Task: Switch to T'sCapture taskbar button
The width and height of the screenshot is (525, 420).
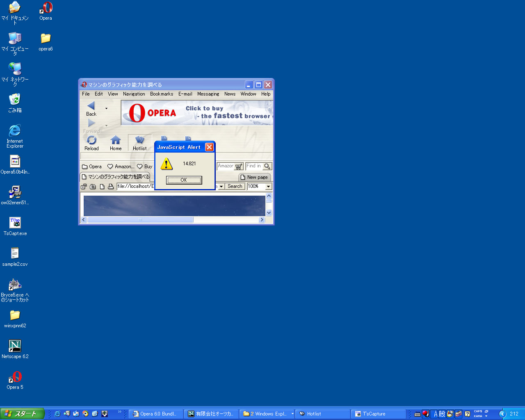Action: (x=379, y=414)
